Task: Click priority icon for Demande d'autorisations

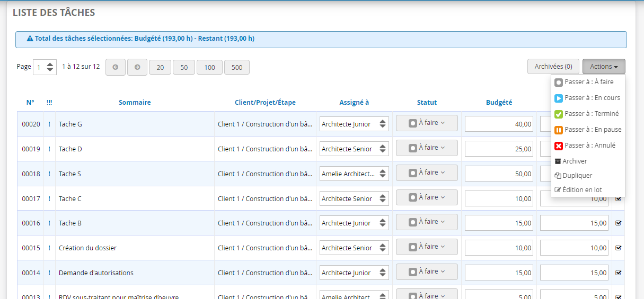Action: click(x=50, y=273)
